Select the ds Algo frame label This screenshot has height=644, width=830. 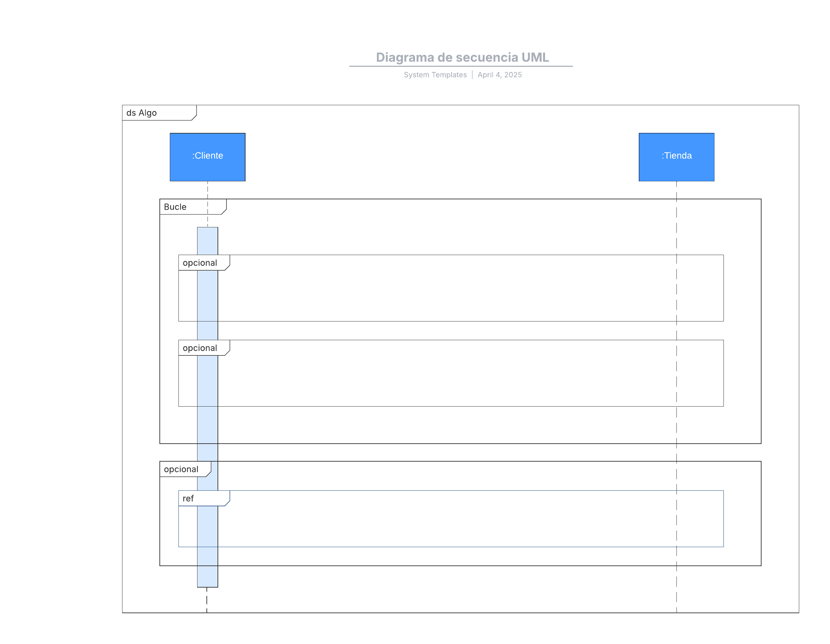[141, 113]
